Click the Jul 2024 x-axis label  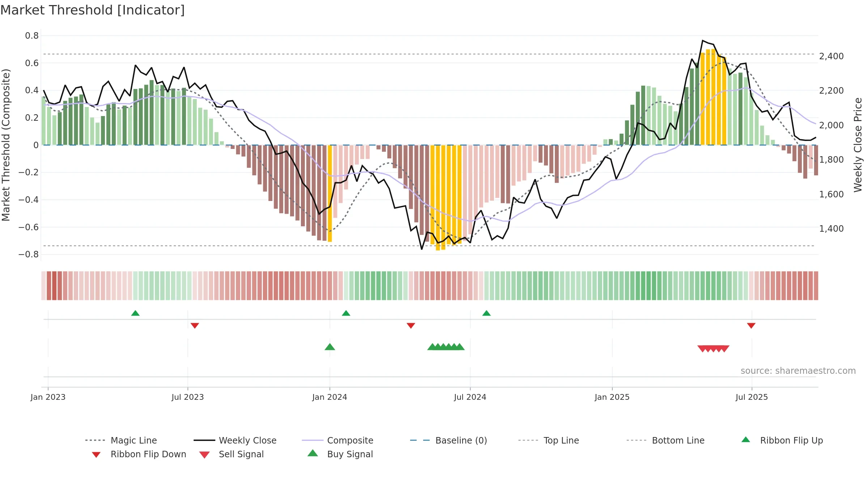(470, 397)
